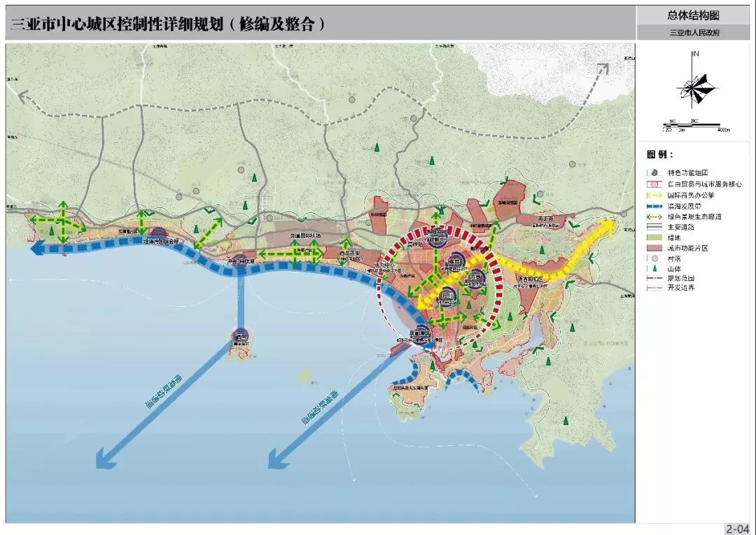756x535 pixels.
Task: Click the 特色功能组团 legend circle icon
Action: pos(653,172)
